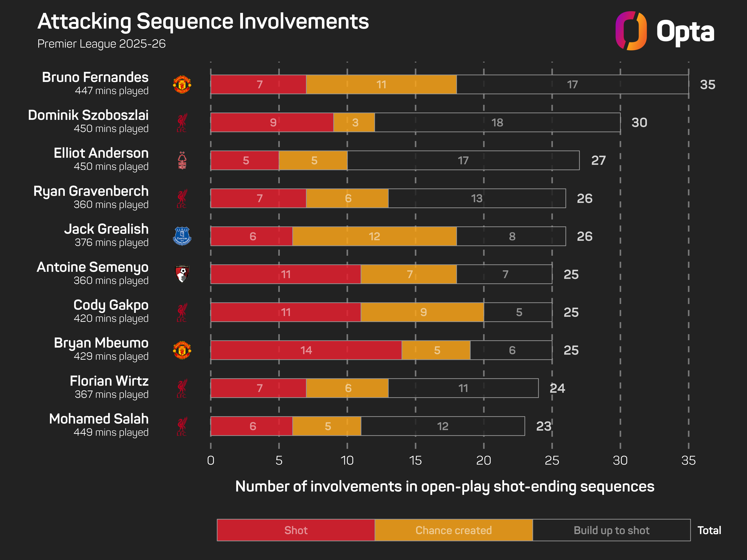This screenshot has width=747, height=560.
Task: Click the Manchester United crest beside Bryan Mbeumo
Action: tap(182, 350)
